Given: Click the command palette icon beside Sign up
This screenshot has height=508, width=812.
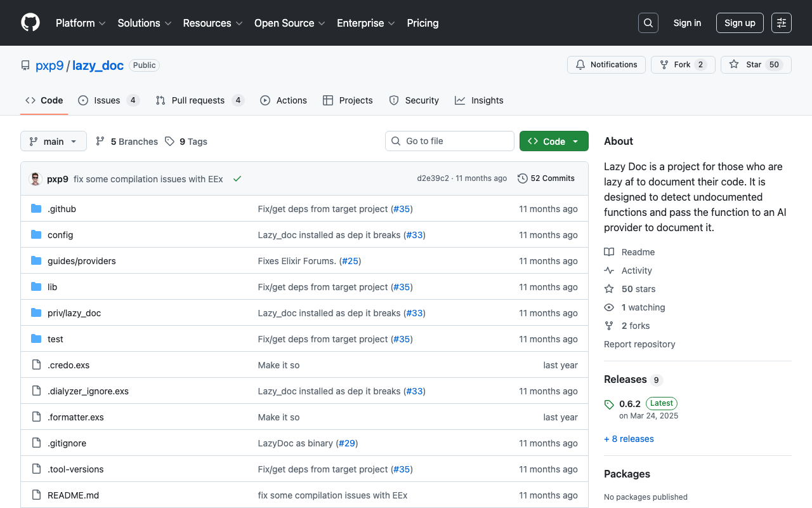Looking at the screenshot, I should 781,22.
